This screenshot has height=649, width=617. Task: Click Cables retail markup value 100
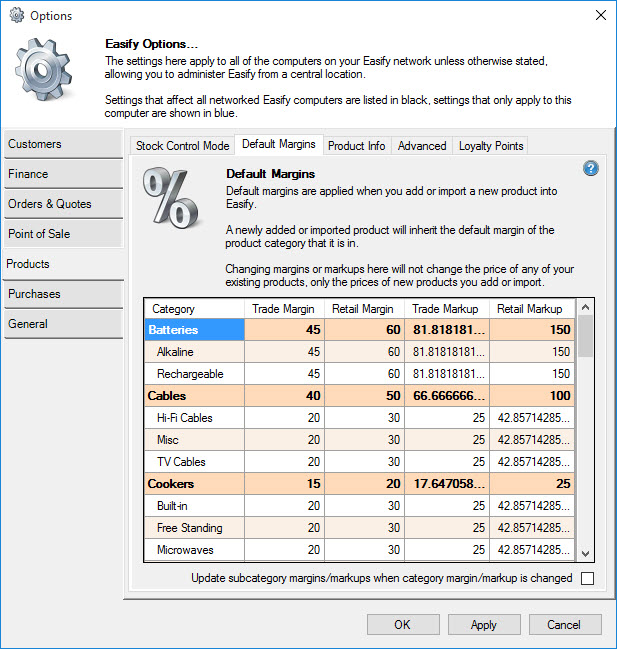pos(532,396)
